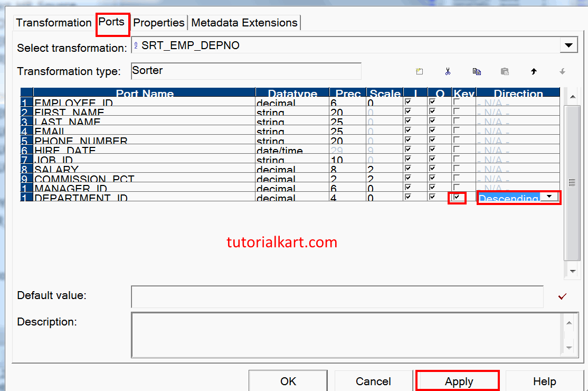This screenshot has width=588, height=391.
Task: Click the add new port icon
Action: point(420,71)
